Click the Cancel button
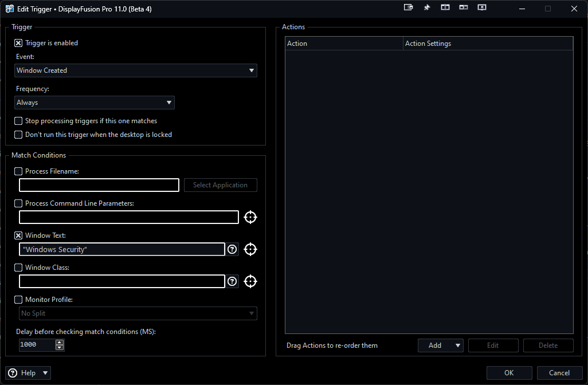Viewport: 588px width, 385px height. point(559,373)
